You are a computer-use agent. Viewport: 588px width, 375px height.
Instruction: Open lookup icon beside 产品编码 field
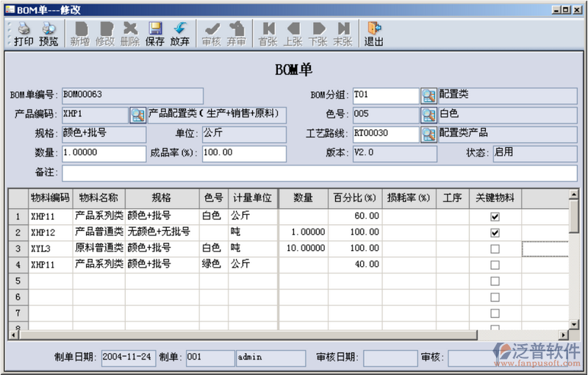point(138,115)
